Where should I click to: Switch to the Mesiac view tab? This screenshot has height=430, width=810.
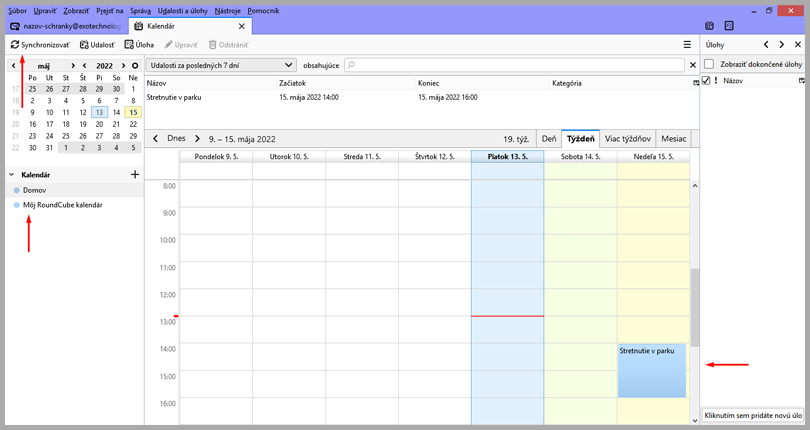click(673, 139)
